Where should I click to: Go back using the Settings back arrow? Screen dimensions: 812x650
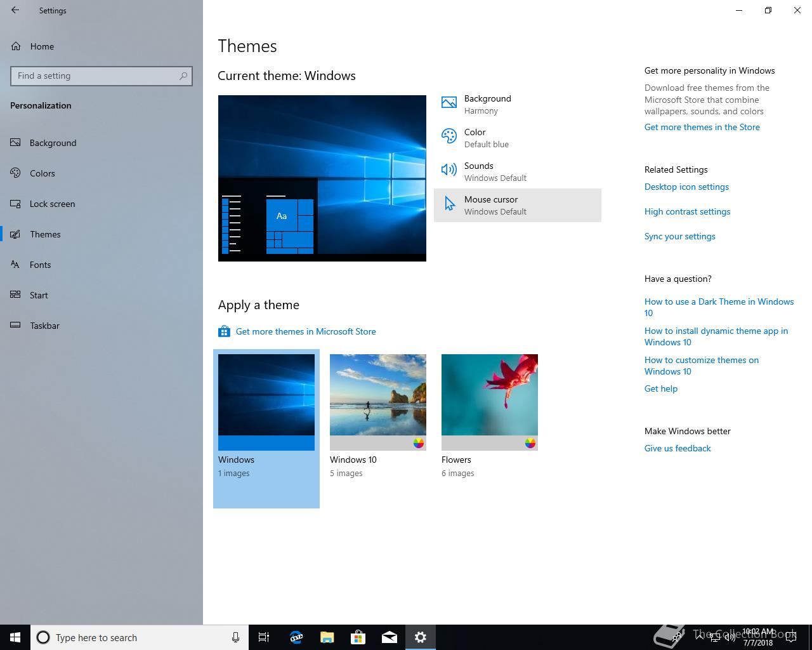[x=15, y=10]
